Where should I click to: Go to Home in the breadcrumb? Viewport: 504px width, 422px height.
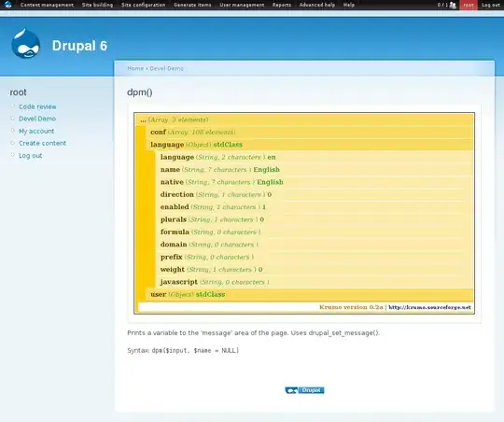pos(135,68)
